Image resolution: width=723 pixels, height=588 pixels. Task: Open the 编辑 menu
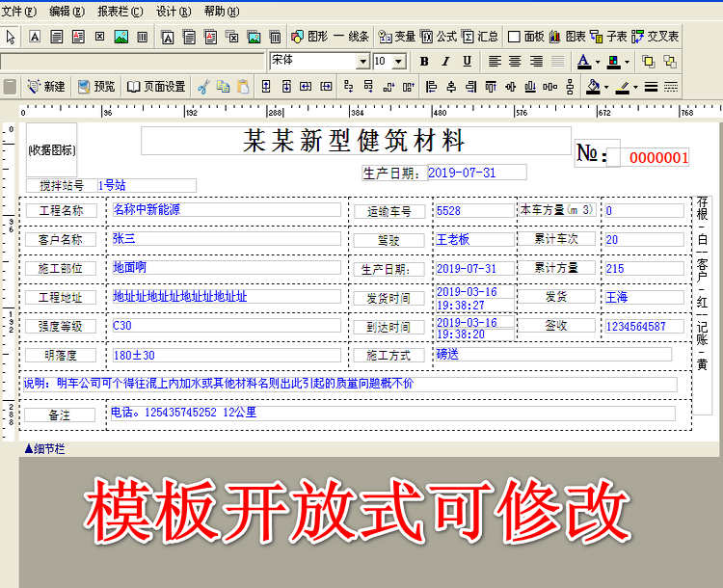point(67,11)
